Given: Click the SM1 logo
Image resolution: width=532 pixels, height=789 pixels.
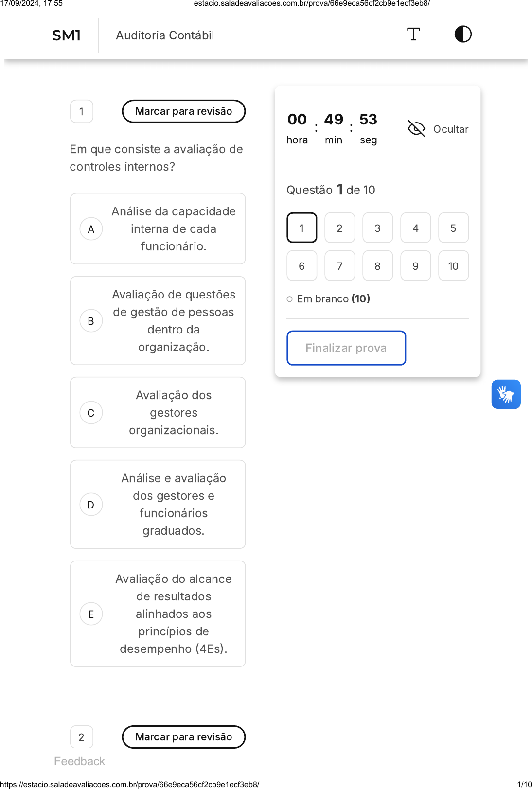Looking at the screenshot, I should (67, 35).
